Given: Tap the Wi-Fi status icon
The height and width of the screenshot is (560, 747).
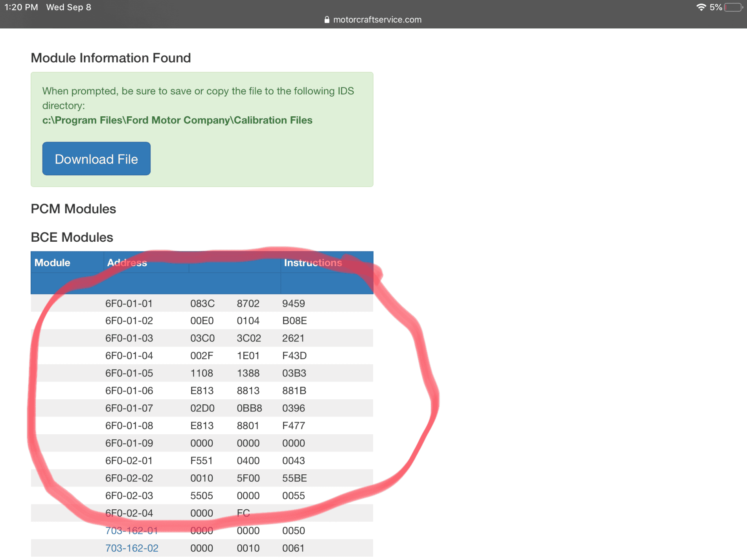Looking at the screenshot, I should click(701, 7).
